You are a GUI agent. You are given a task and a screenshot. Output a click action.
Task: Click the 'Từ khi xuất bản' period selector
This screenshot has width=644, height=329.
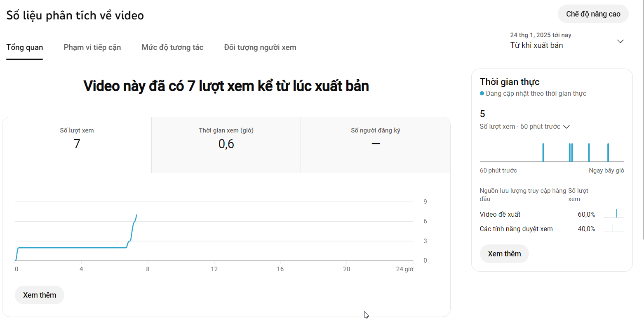[x=536, y=45]
